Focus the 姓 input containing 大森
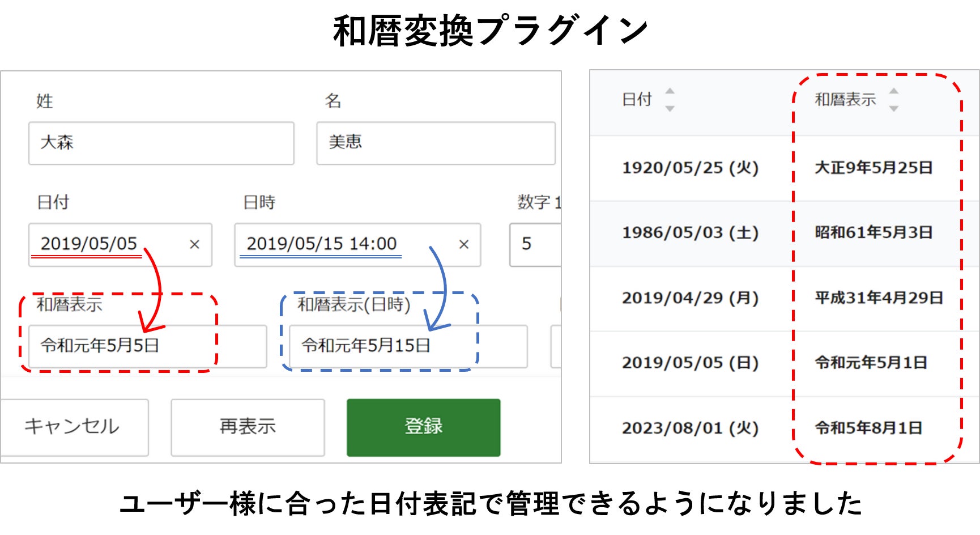Viewport: 980px width, 535px height. (x=161, y=143)
